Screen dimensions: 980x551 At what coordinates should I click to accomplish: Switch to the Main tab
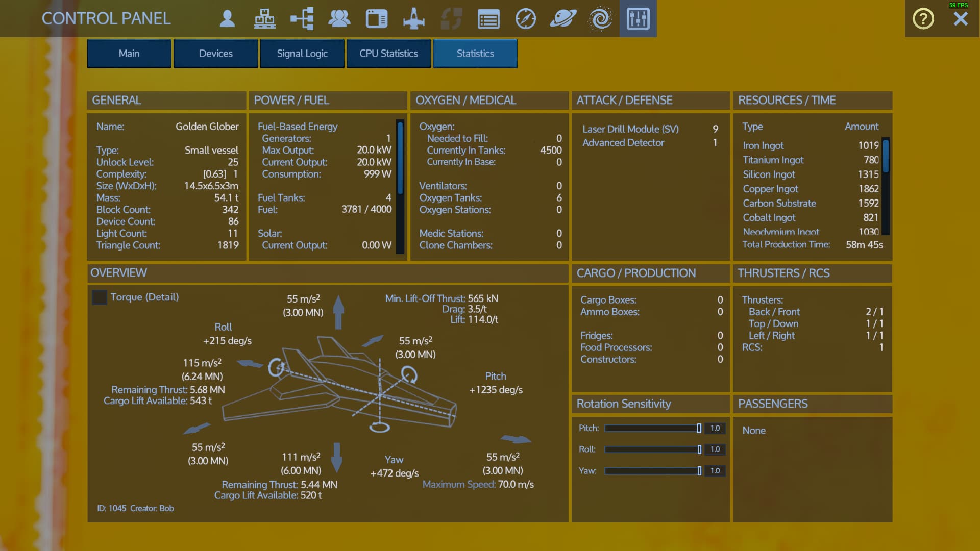point(129,54)
